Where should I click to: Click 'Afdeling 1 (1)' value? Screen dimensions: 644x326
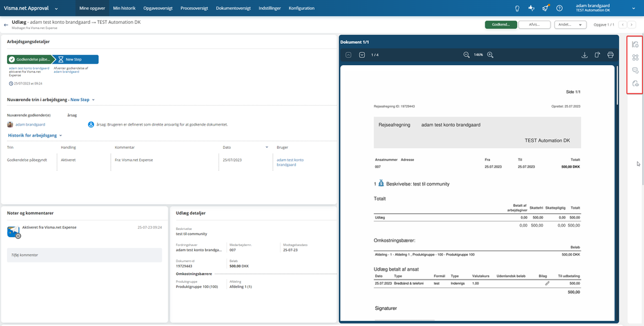240,287
